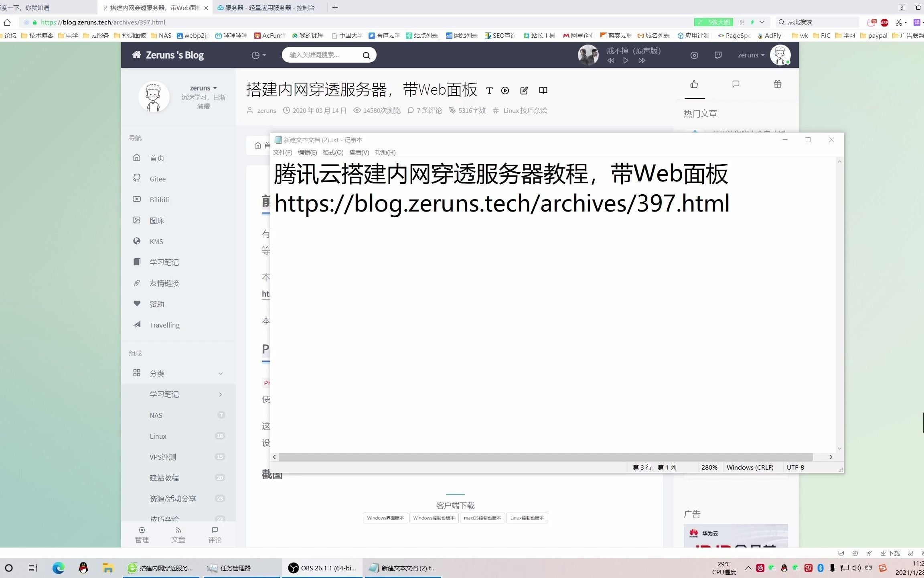Switch to the 服务器 轻量应用服务器 browser tab

[x=269, y=8]
